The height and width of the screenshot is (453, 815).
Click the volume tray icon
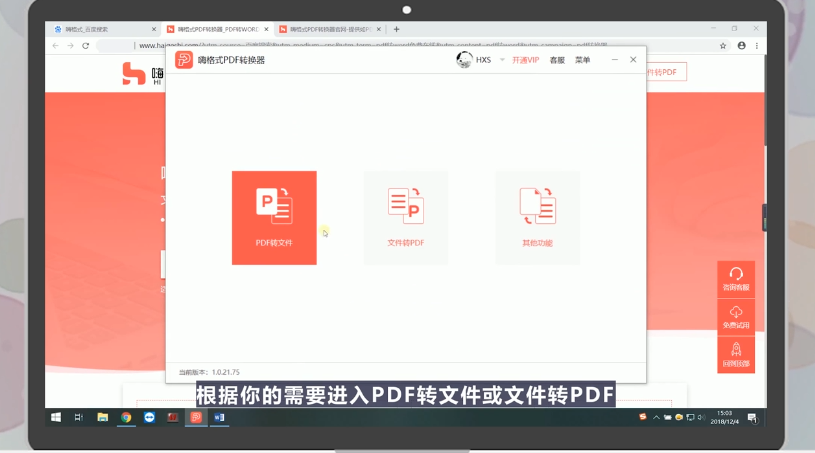click(701, 417)
